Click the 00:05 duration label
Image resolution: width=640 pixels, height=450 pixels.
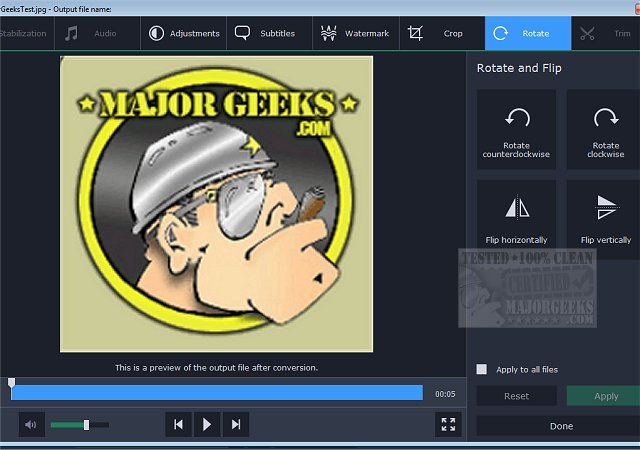(x=445, y=394)
